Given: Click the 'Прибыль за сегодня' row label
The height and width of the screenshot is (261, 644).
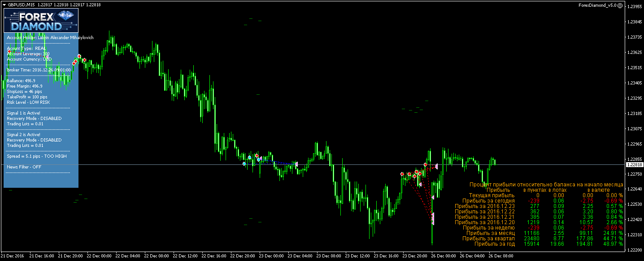Looking at the screenshot, I should coord(488,201).
